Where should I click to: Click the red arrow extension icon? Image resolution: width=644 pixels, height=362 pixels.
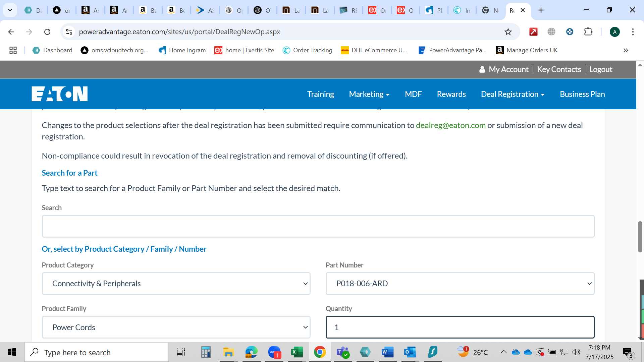(x=533, y=32)
